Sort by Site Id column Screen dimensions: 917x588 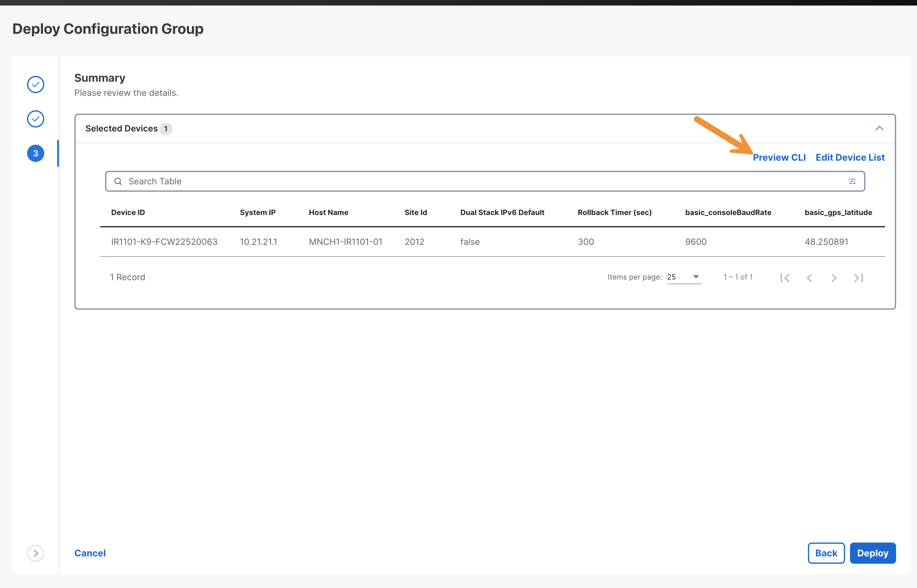415,212
